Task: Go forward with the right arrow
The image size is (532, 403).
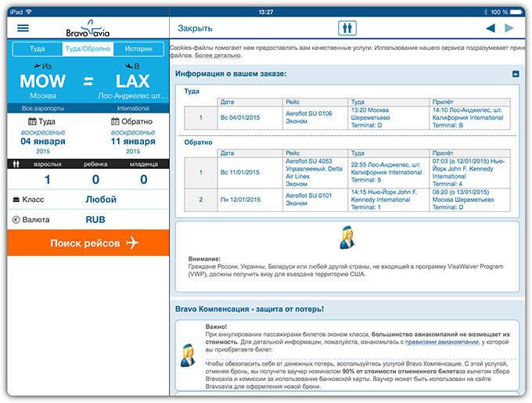Action: click(x=509, y=28)
